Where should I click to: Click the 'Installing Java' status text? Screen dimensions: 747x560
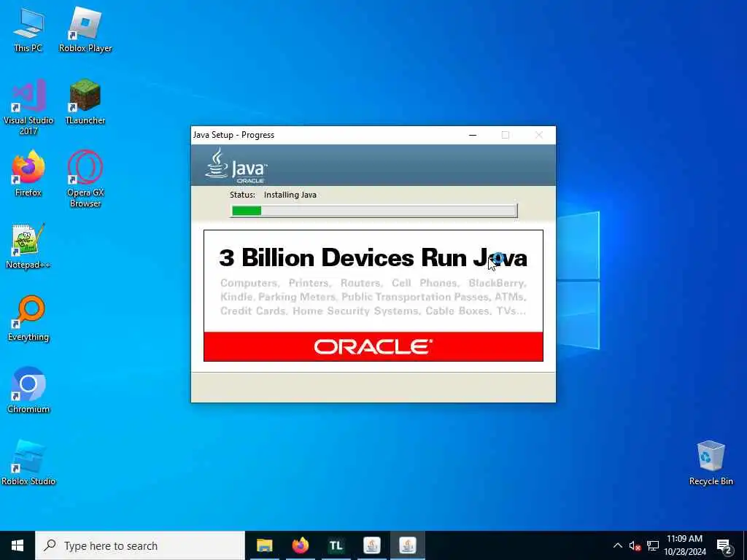[x=290, y=195]
